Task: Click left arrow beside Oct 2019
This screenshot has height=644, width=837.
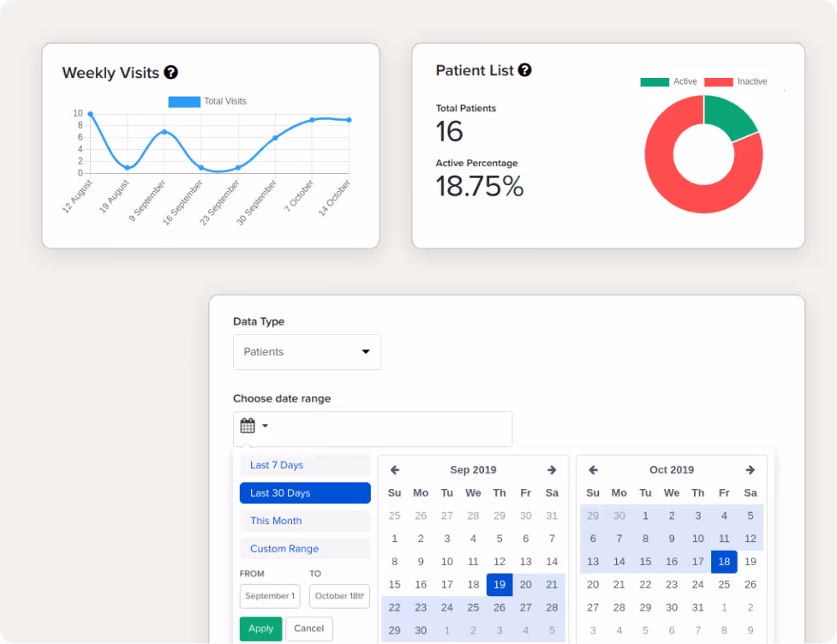Action: (x=593, y=470)
